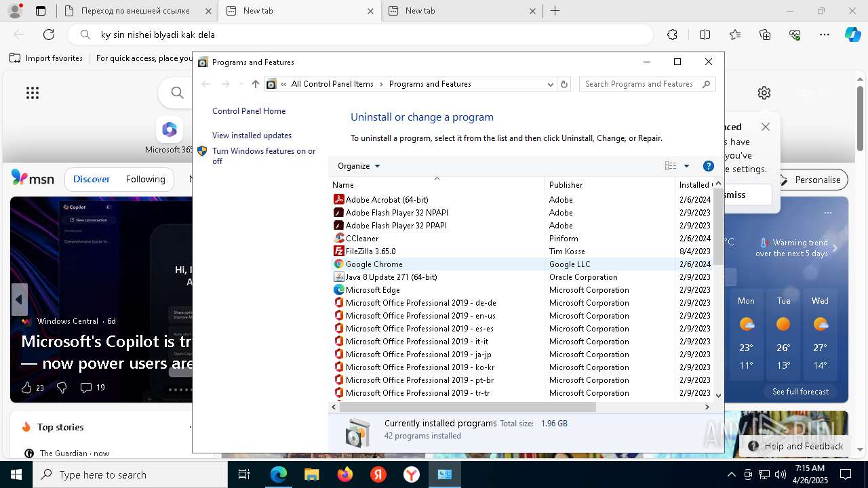This screenshot has height=488, width=868.
Task: Click See full forecast link
Action: coord(800,392)
